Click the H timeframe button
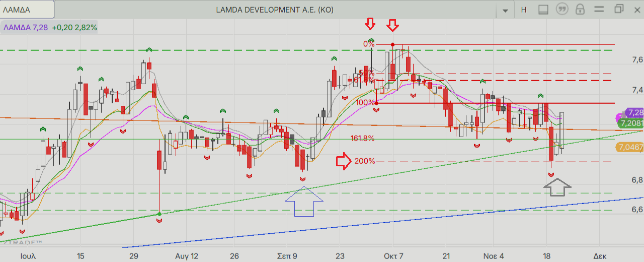Viewport: 644px width, 262px height. click(x=524, y=10)
